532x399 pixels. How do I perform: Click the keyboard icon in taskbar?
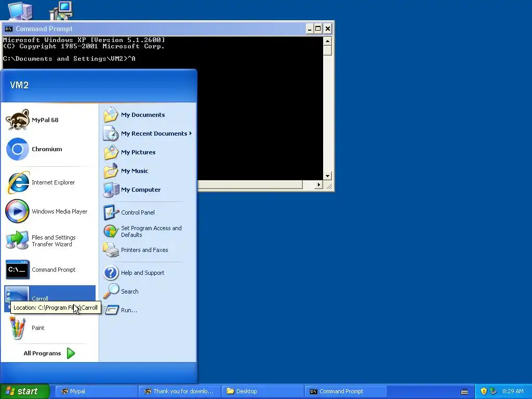(x=464, y=392)
